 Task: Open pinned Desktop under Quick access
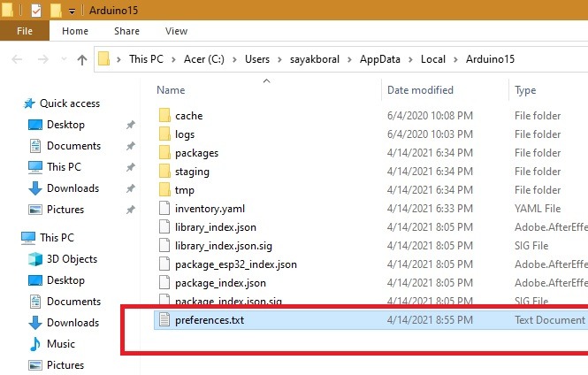pyautogui.click(x=65, y=125)
